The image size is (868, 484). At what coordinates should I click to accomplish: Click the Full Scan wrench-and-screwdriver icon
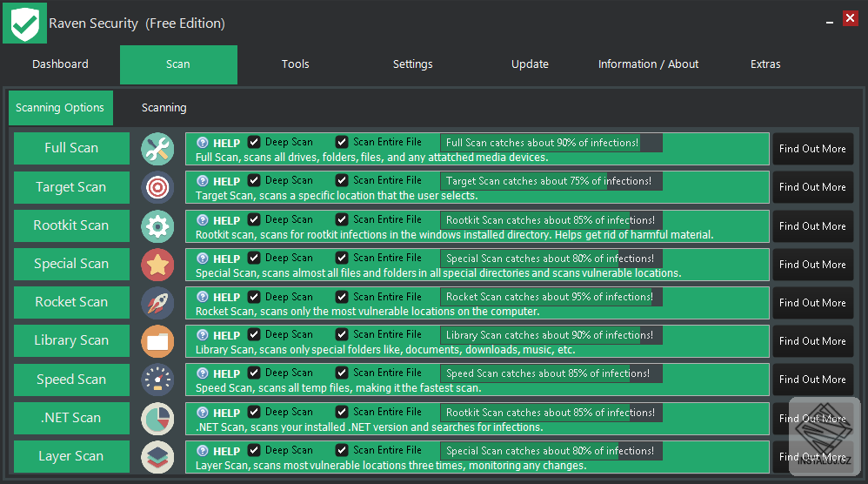pos(157,149)
